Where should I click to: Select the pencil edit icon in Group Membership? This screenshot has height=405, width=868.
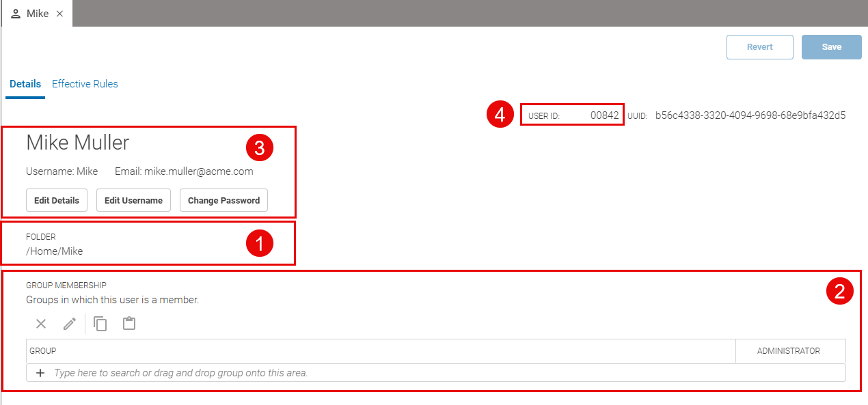[69, 324]
